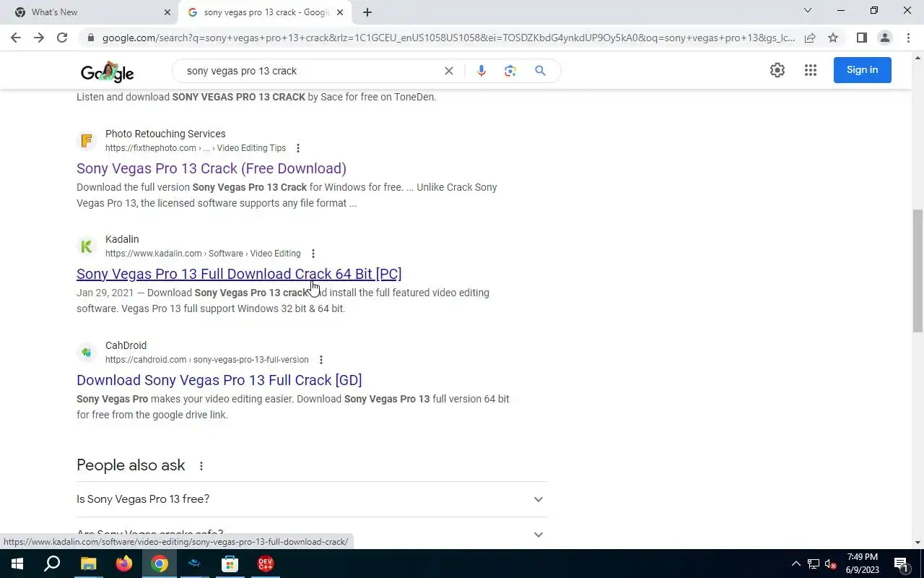Select the sony vegas pro 13 crack tab
Viewport: 924px width, 578px height.
point(265,12)
